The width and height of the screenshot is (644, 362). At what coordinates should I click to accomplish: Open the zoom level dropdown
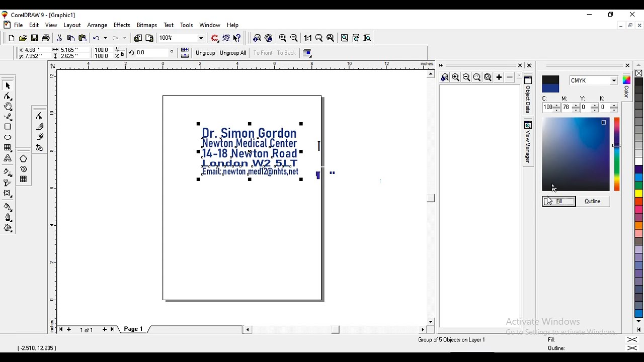[201, 38]
